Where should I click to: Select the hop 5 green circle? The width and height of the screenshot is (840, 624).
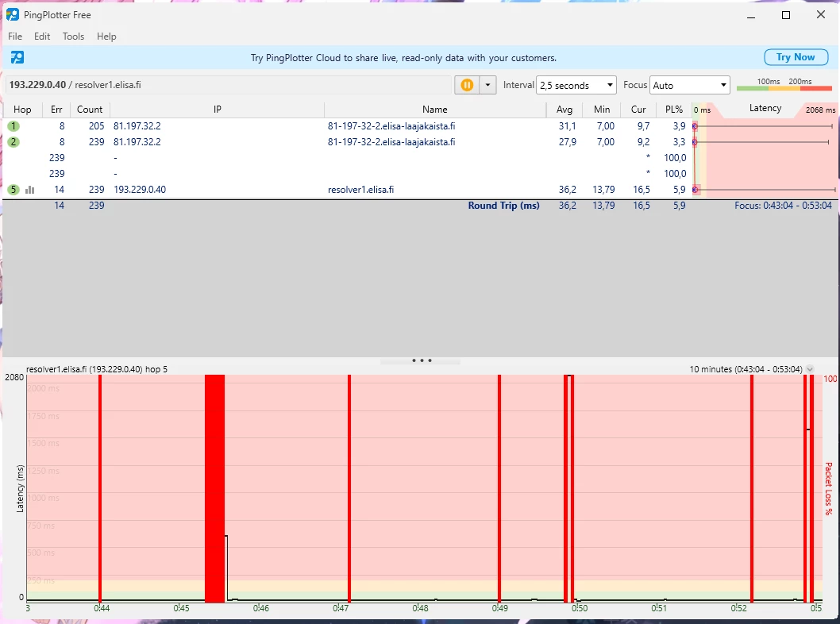click(13, 190)
